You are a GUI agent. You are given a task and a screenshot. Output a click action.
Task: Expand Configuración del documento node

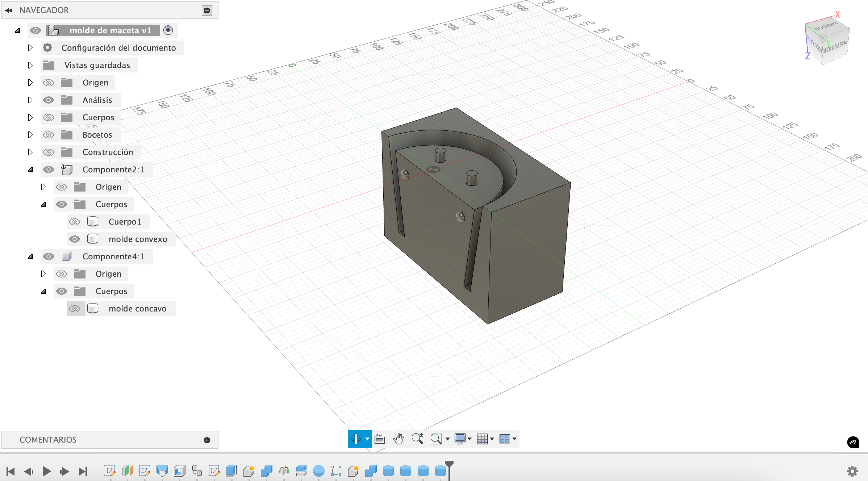30,48
